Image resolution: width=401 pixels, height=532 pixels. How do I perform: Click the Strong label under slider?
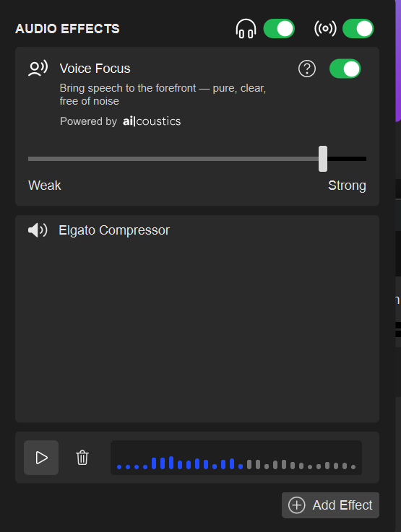click(x=347, y=186)
